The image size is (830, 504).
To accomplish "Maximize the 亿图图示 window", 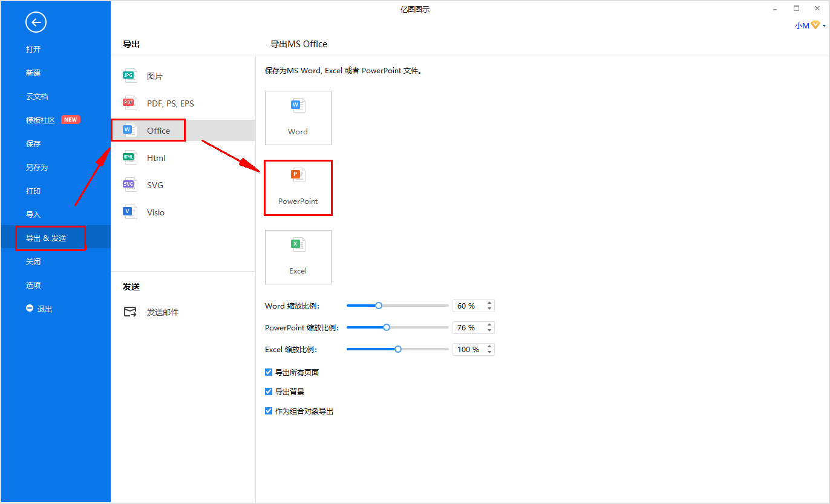I will (x=796, y=8).
